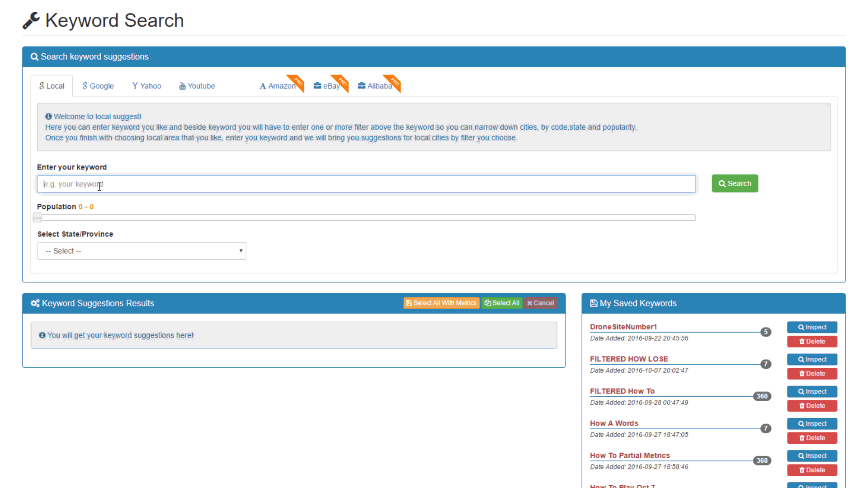Open the Youtube tab
The image size is (868, 488).
(x=197, y=86)
